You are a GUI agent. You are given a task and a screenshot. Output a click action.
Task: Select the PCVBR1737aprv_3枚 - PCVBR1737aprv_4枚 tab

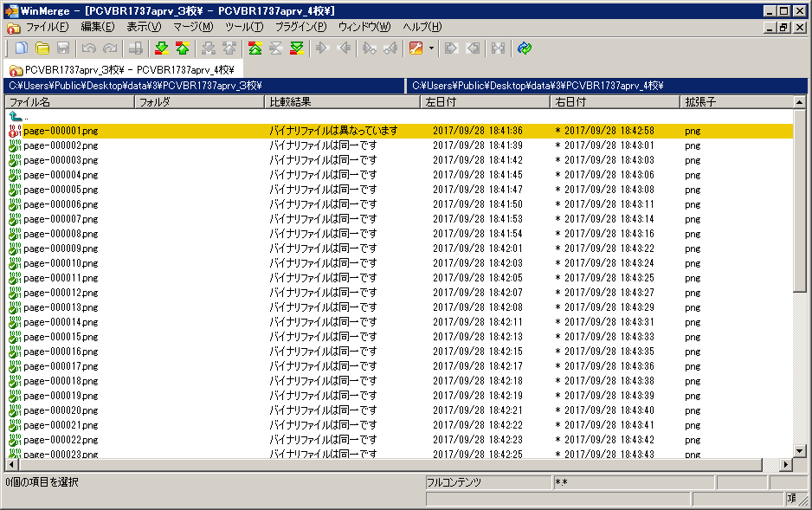tap(123, 70)
